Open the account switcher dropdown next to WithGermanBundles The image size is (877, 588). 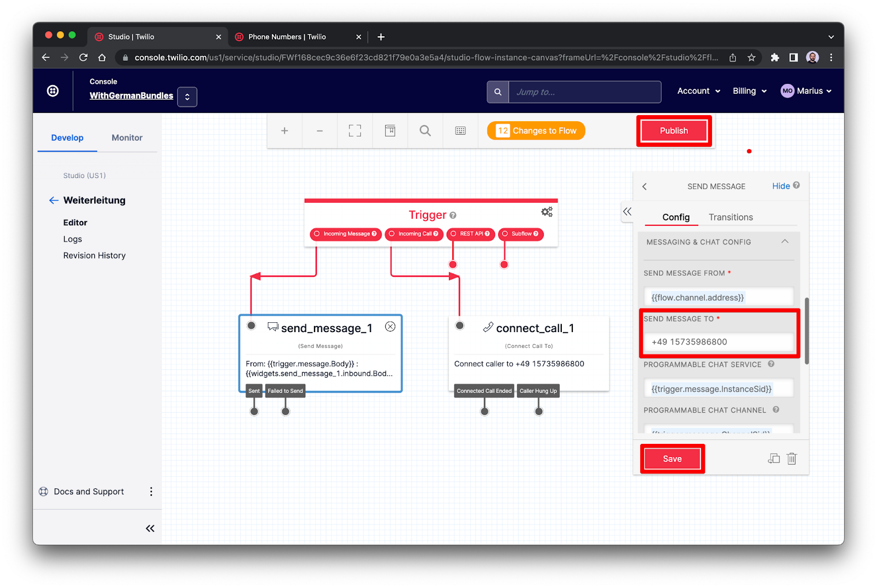coord(187,97)
